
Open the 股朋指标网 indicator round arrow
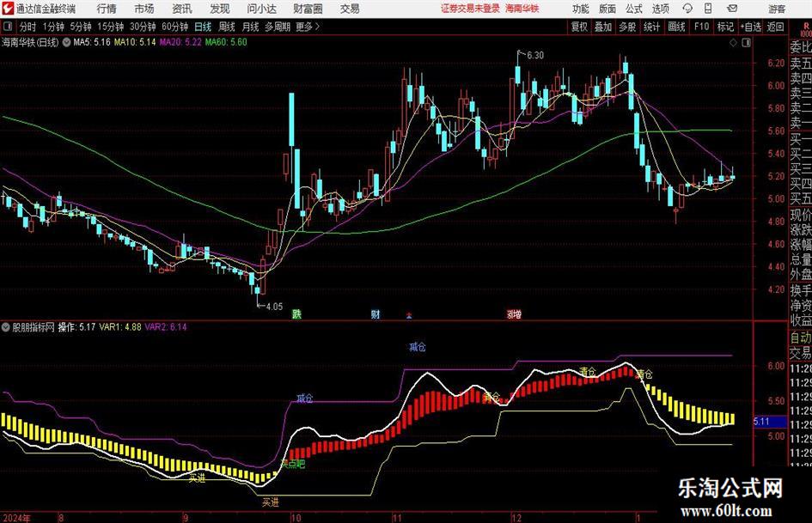click(x=6, y=327)
